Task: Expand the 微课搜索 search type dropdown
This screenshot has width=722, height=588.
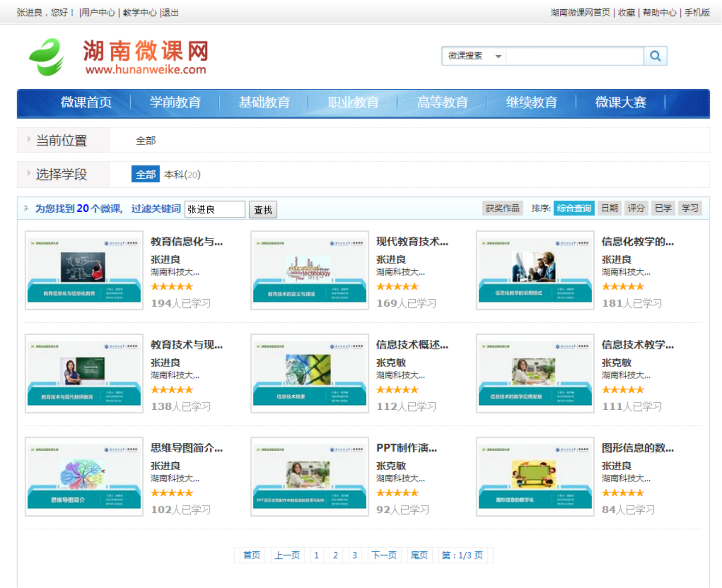Action: click(x=498, y=56)
